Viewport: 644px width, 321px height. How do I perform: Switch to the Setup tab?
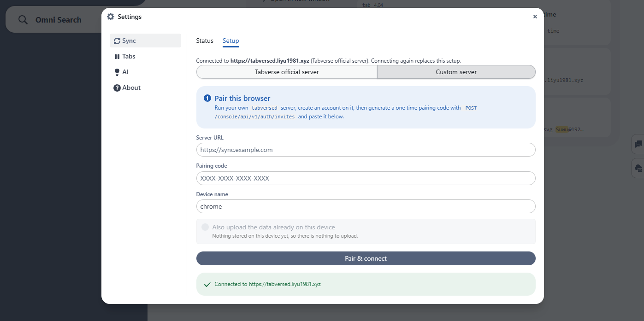coord(230,41)
